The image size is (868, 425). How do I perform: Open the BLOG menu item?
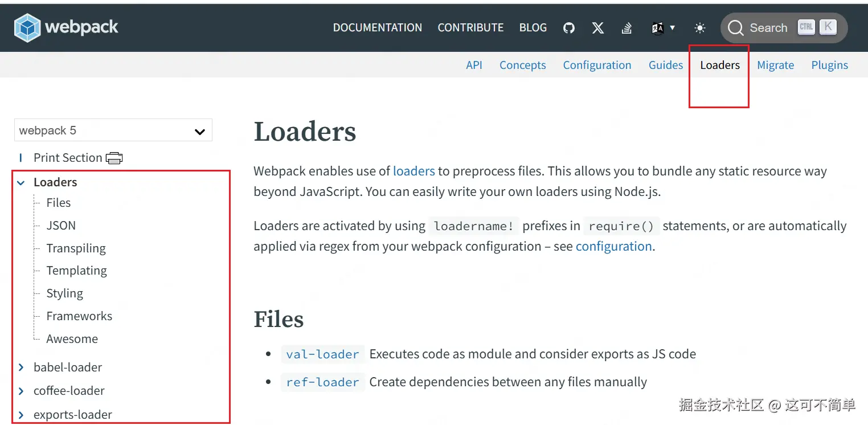(533, 27)
